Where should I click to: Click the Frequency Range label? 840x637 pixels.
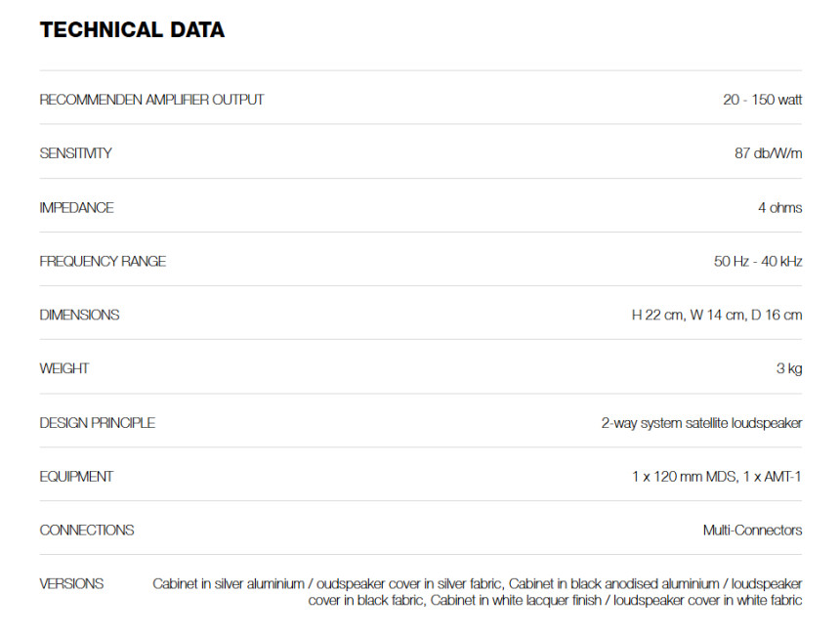pos(103,261)
